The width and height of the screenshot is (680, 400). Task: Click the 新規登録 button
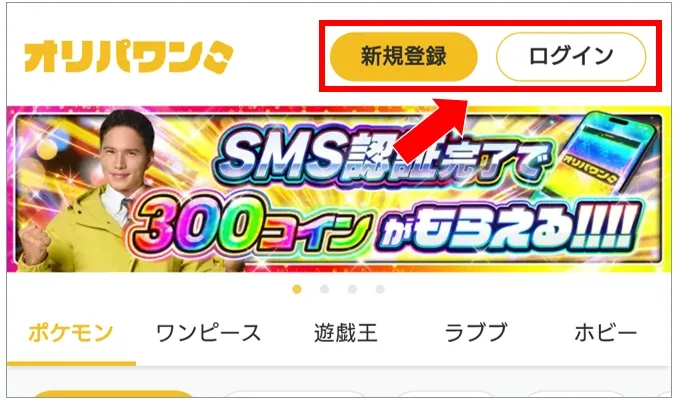[x=404, y=56]
